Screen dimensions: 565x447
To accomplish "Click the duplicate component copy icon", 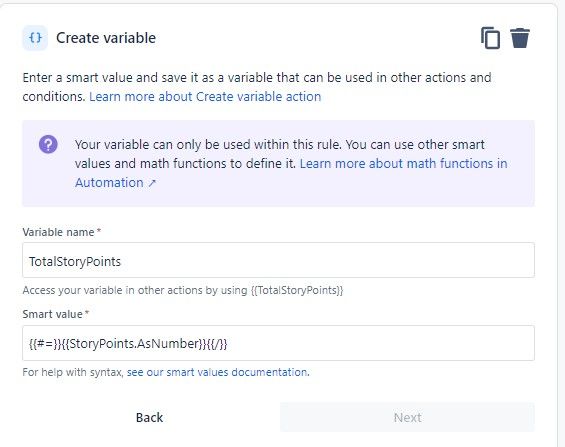I will (x=490, y=38).
